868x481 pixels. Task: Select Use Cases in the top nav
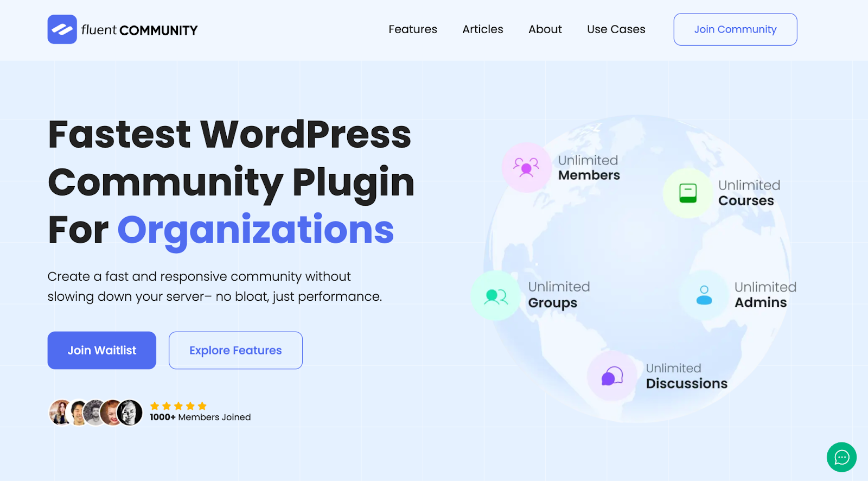pos(616,29)
